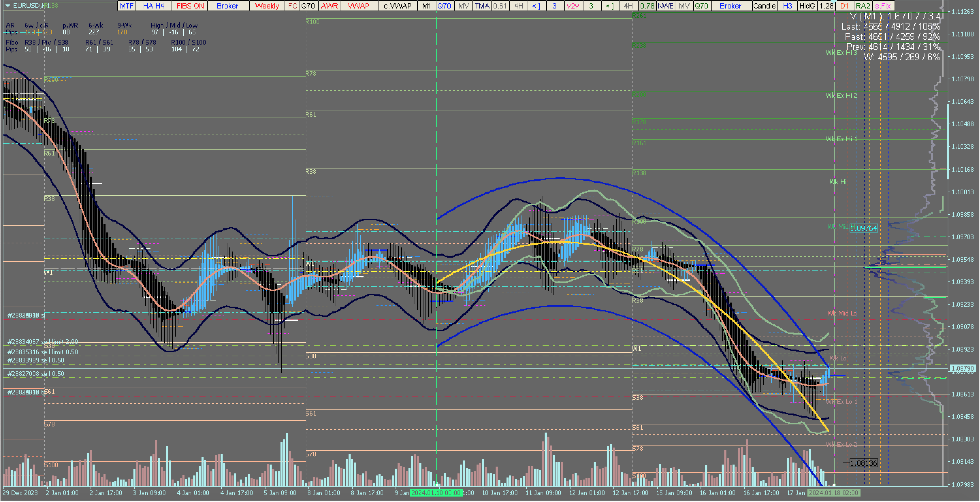Image resolution: width=980 pixels, height=502 pixels.
Task: Toggle the red VWAP indicator button
Action: [358, 6]
